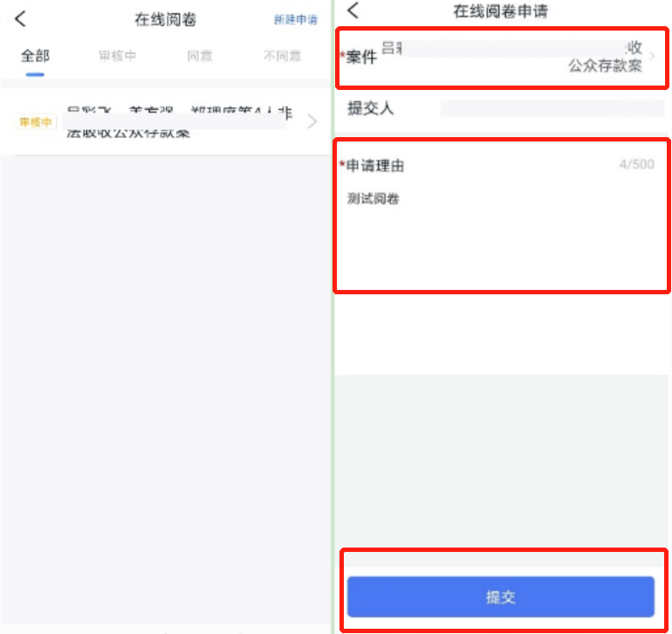
Task: Focus the 提交人 input field
Action: pos(552,108)
